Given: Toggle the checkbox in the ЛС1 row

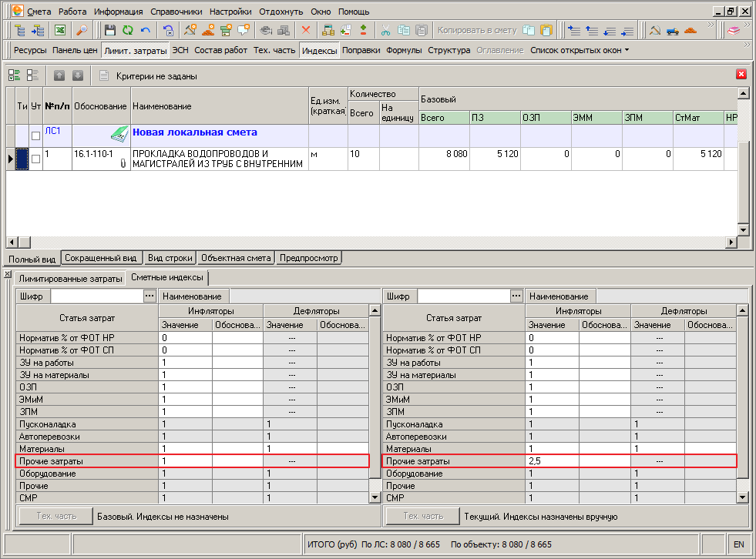Looking at the screenshot, I should pos(35,136).
